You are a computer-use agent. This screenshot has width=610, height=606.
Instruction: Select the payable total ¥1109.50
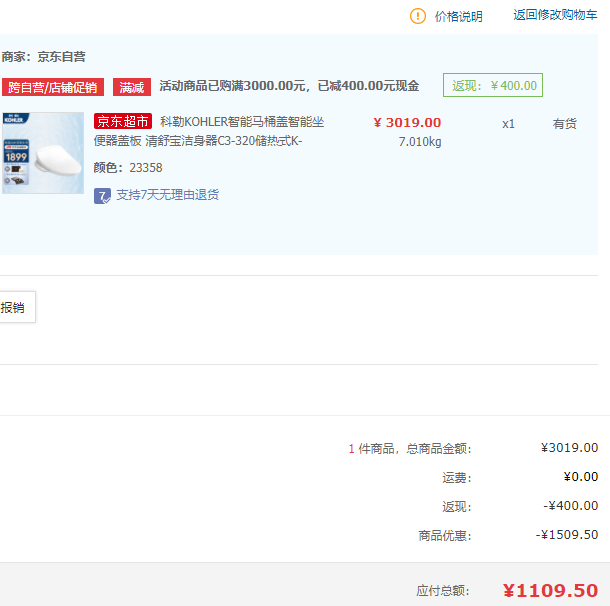pyautogui.click(x=550, y=590)
